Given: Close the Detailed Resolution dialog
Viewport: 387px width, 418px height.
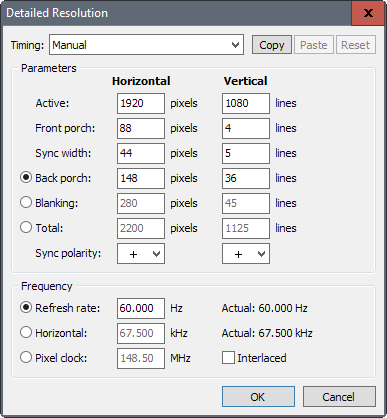Looking at the screenshot, I should pyautogui.click(x=368, y=13).
